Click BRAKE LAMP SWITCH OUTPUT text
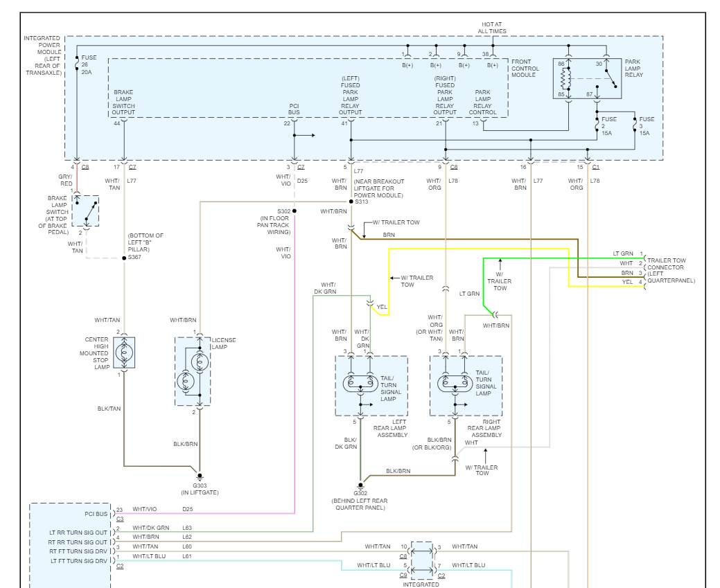The image size is (720, 588). [x=123, y=103]
